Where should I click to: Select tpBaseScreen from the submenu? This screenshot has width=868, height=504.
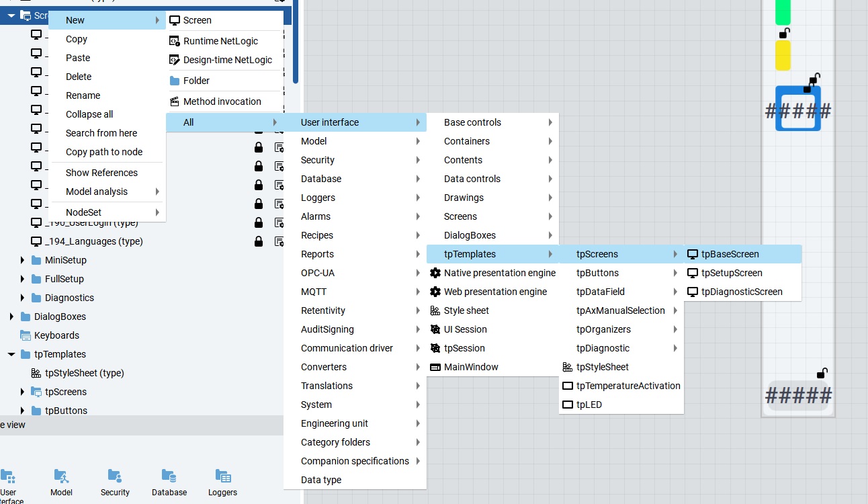pyautogui.click(x=730, y=254)
